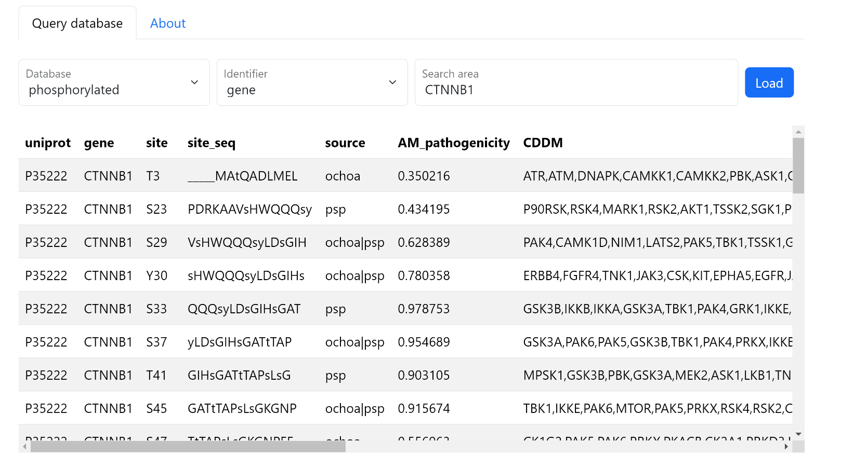Viewport: 854px width, 456px height.
Task: Click the scroll-up arrow of the table
Action: 798,132
